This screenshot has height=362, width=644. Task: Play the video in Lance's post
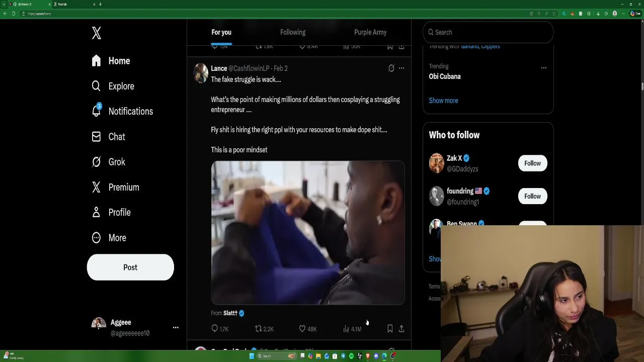point(308,233)
